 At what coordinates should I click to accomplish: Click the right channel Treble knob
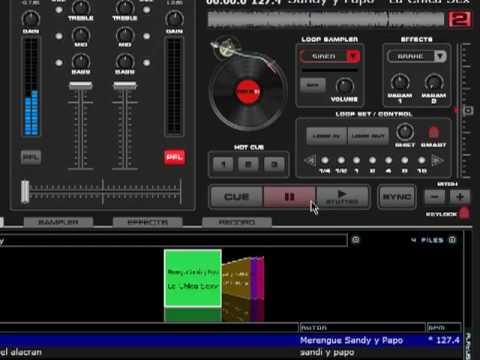(125, 7)
